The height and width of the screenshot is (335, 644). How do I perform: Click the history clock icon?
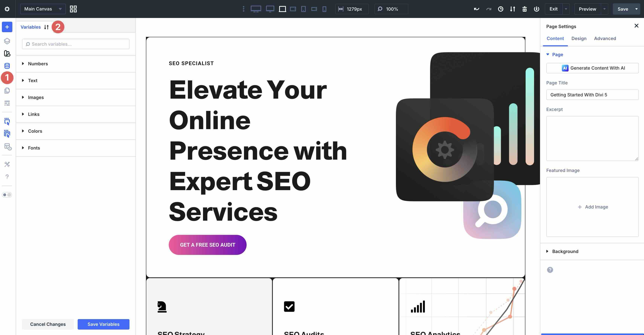pyautogui.click(x=500, y=9)
